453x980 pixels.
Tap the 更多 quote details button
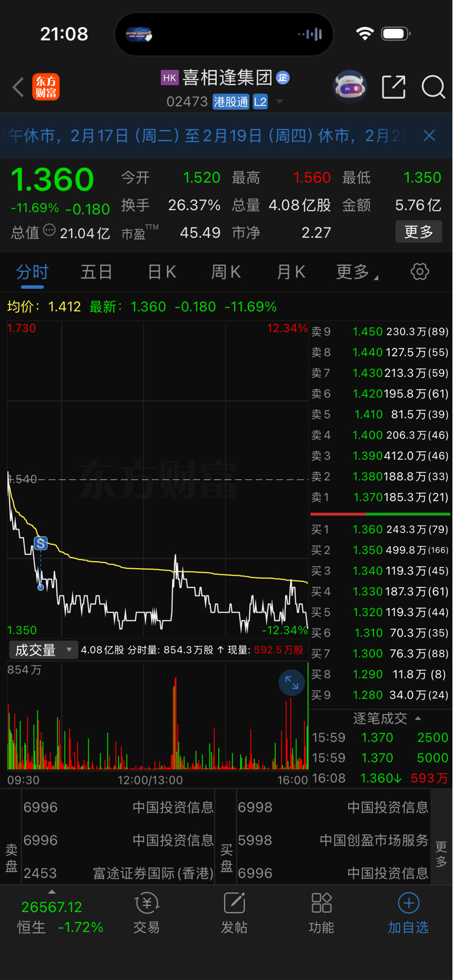pyautogui.click(x=419, y=232)
